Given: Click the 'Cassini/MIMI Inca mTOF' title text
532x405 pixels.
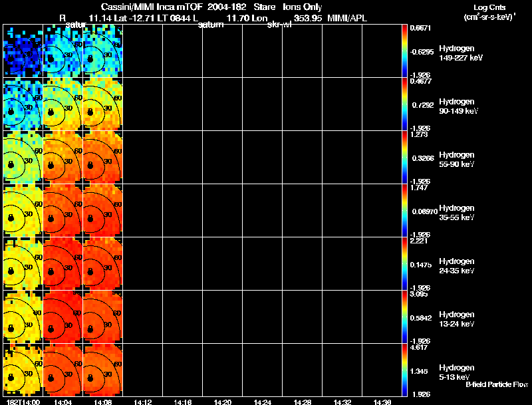Looking at the screenshot, I should click(152, 7).
